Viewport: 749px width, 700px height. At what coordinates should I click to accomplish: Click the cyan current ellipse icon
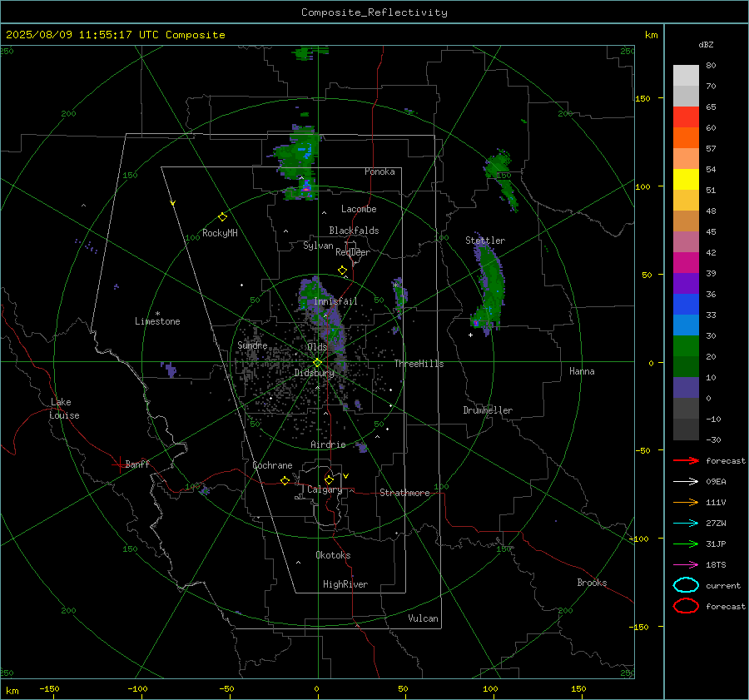click(686, 585)
